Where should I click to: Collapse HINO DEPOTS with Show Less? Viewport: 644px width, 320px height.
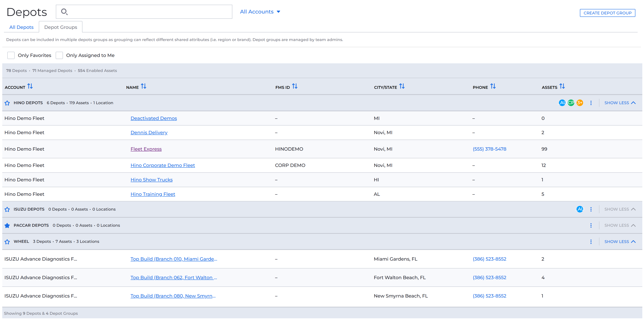(620, 103)
